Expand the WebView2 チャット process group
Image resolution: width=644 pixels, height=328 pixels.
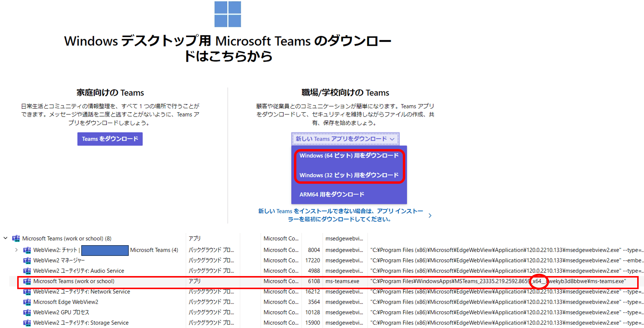coord(16,250)
